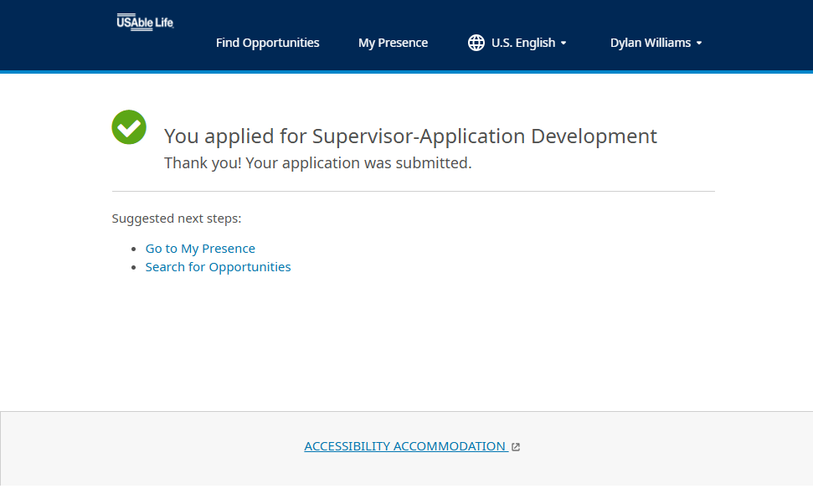The width and height of the screenshot is (813, 504).
Task: Open the Accessibility Accommodation link
Action: coord(404,446)
